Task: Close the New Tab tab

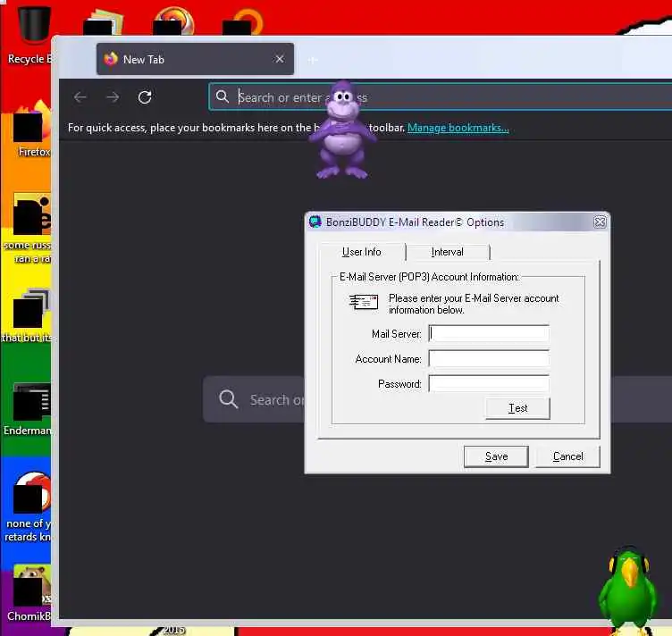Action: [x=280, y=59]
